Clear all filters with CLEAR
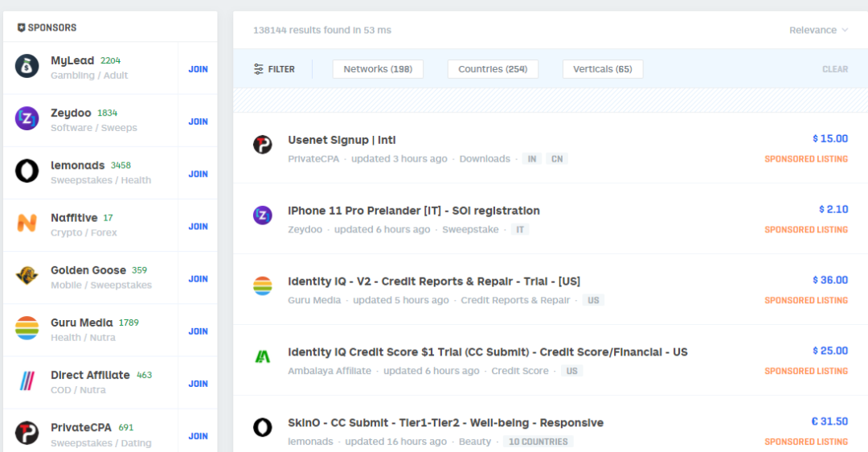This screenshot has height=452, width=868. coord(835,70)
